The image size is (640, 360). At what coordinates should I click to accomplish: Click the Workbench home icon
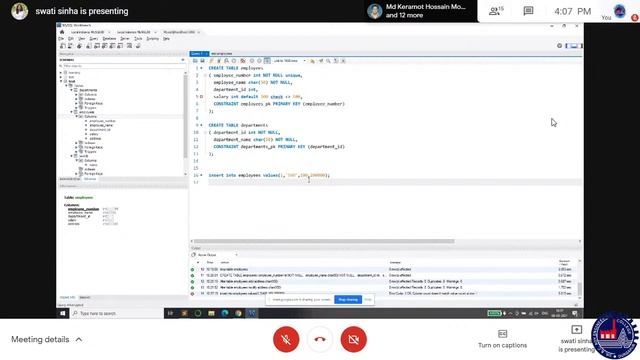(x=62, y=32)
